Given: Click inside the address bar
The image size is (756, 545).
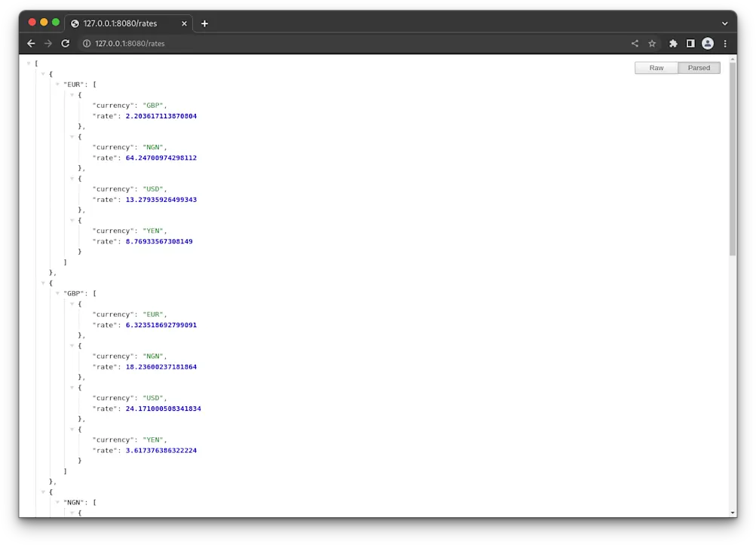Looking at the screenshot, I should tap(226, 43).
